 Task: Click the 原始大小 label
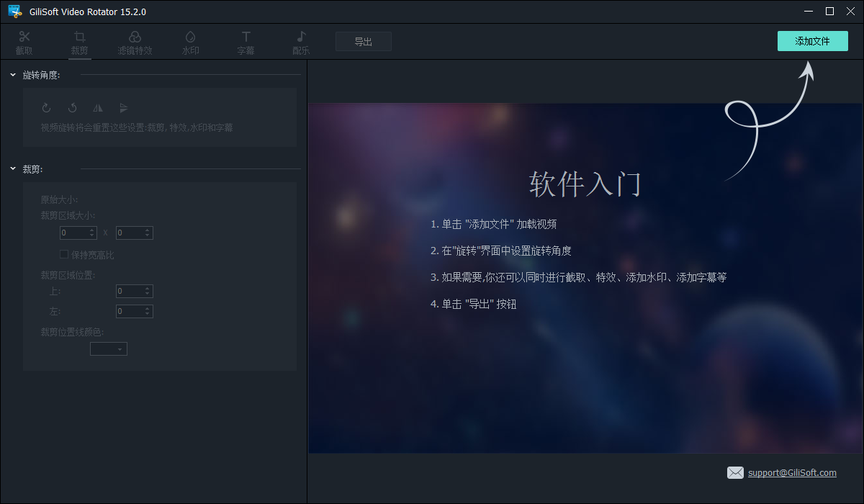tap(59, 199)
